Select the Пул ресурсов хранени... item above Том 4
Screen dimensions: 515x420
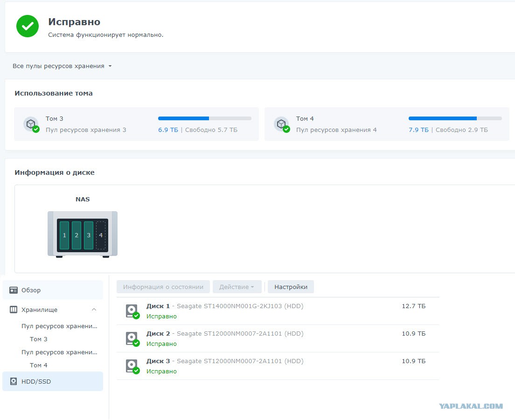59,352
